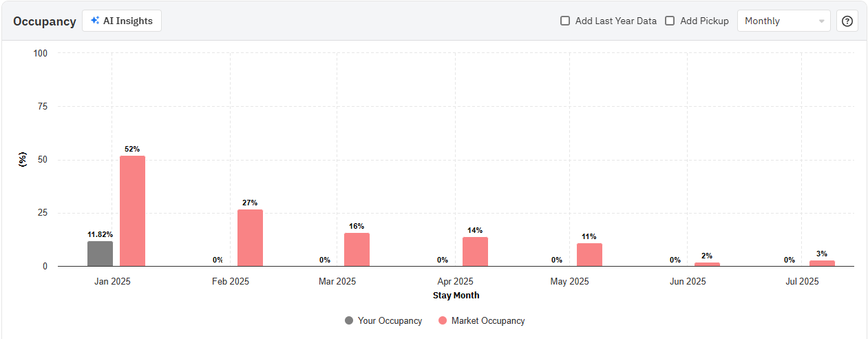Click the 27% Feb 2025 market bar
Screen dimensions: 868x339
tap(250, 238)
